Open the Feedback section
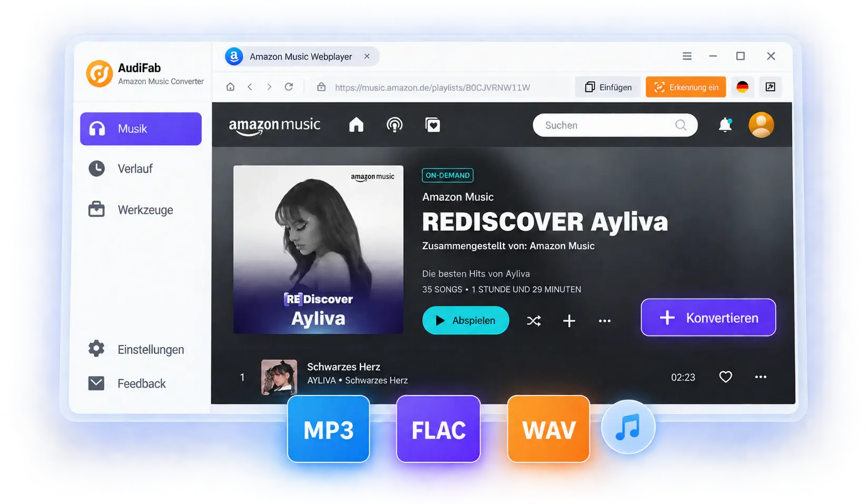 click(x=127, y=383)
